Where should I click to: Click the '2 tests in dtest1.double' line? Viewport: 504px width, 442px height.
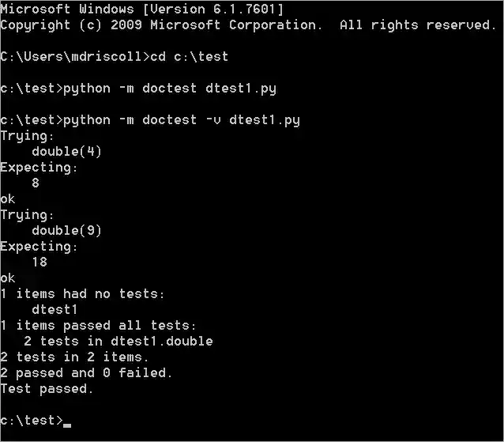[118, 342]
